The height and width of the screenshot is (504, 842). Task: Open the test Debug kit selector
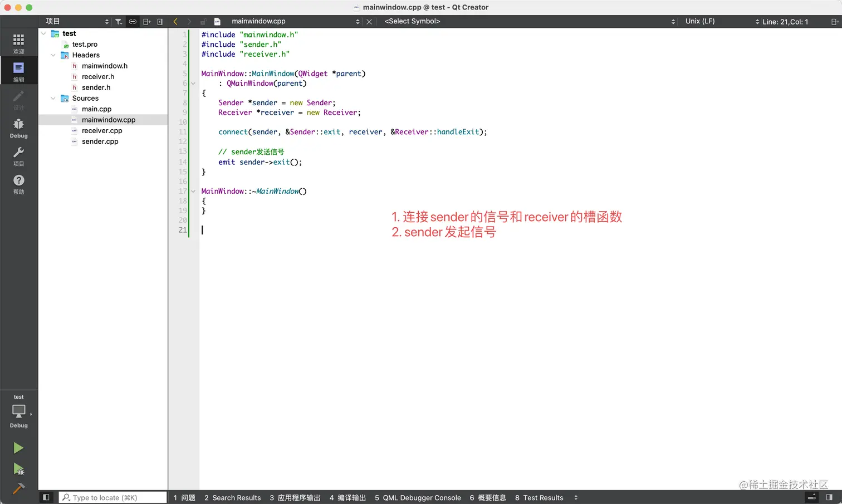point(19,412)
